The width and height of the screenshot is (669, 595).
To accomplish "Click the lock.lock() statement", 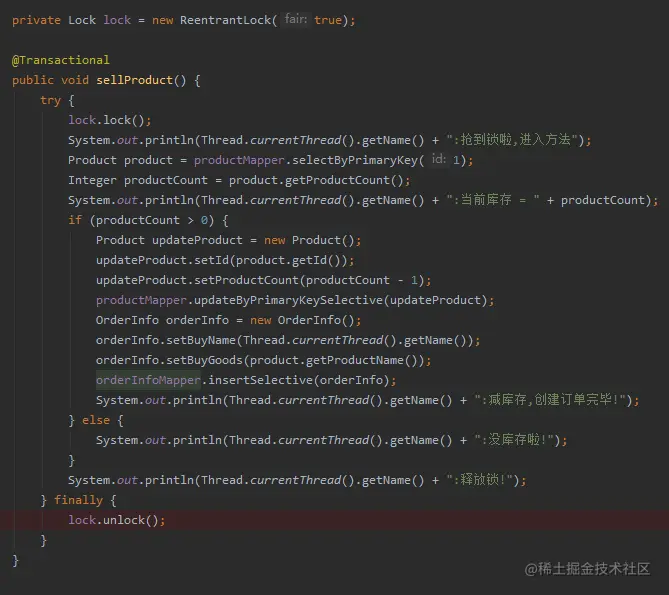I will (x=110, y=120).
